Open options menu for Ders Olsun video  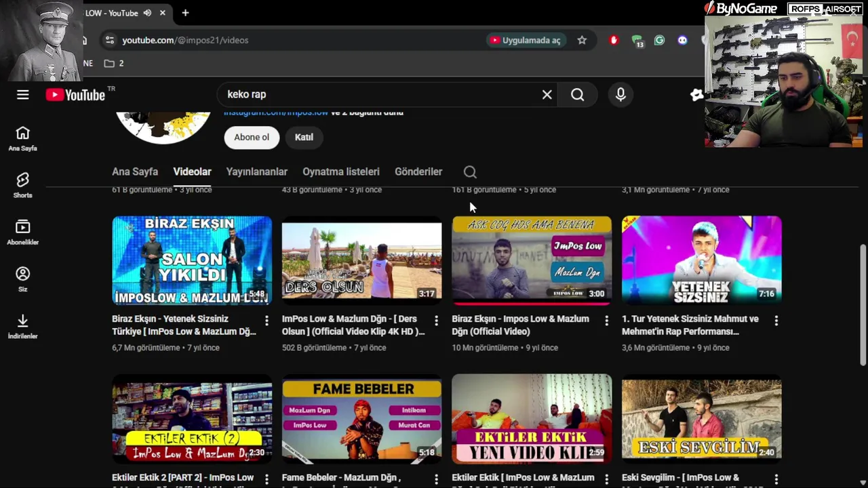tap(436, 320)
